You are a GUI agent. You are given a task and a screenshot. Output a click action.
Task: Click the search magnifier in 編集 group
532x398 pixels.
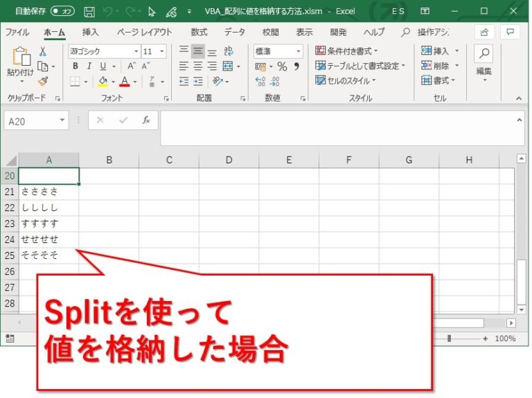(x=484, y=54)
